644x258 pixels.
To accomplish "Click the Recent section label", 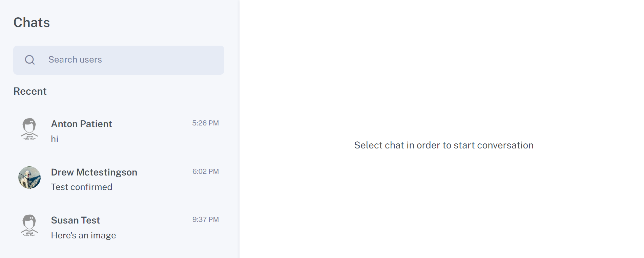I will tap(30, 91).
